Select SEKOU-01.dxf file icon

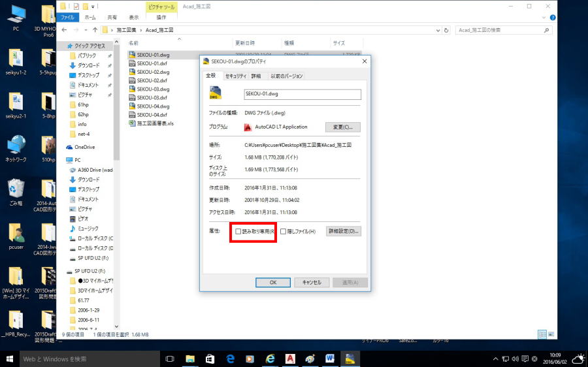pos(132,63)
